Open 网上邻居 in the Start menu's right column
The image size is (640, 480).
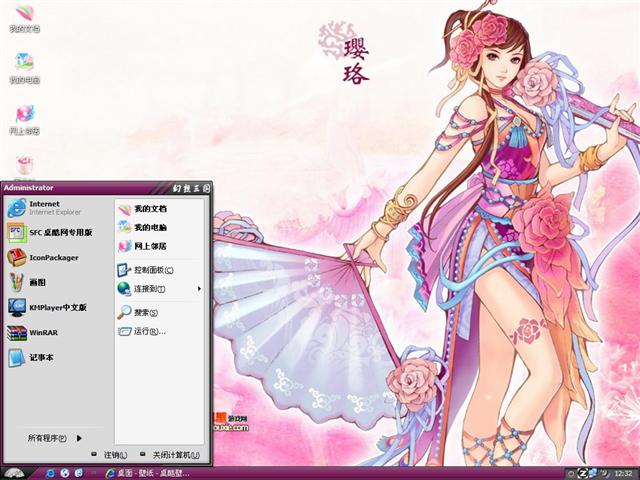coord(148,246)
